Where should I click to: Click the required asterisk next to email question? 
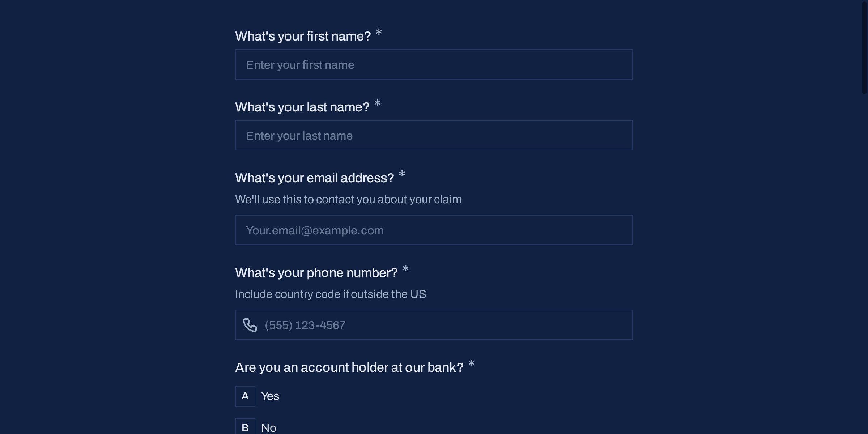pos(402,174)
